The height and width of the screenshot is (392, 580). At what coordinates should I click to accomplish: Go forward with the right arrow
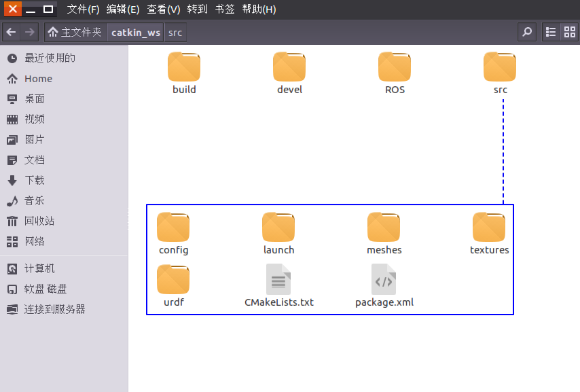(30, 32)
